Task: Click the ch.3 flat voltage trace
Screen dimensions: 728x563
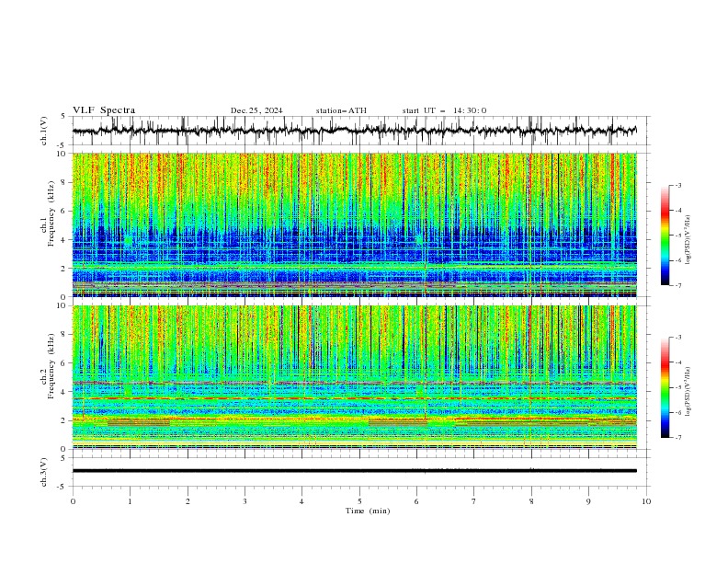Action: [x=354, y=471]
